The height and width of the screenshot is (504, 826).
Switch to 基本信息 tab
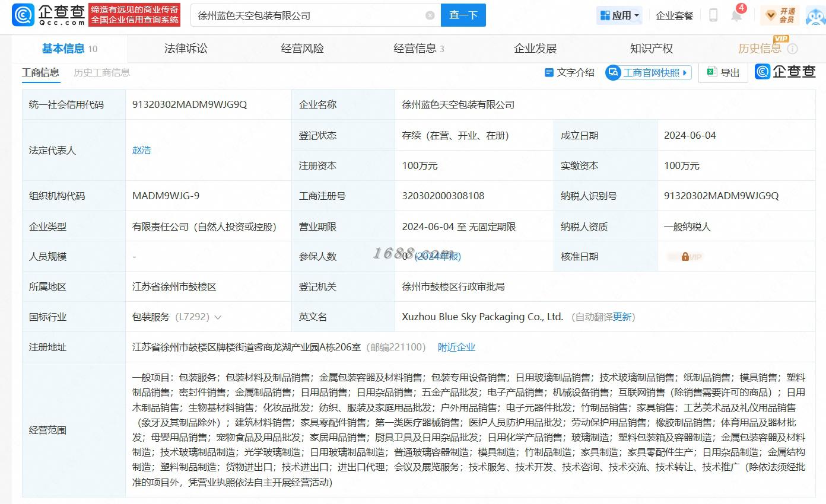[x=69, y=49]
